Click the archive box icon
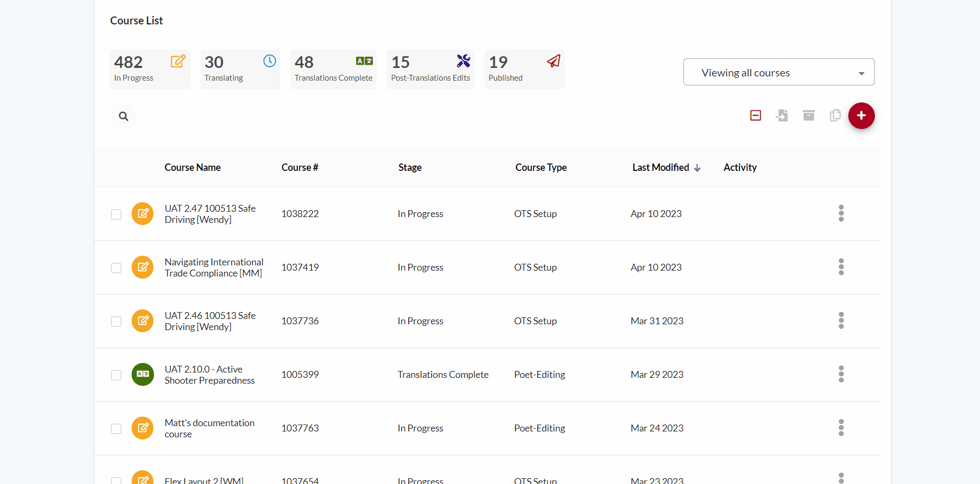The image size is (980, 484). click(x=809, y=115)
